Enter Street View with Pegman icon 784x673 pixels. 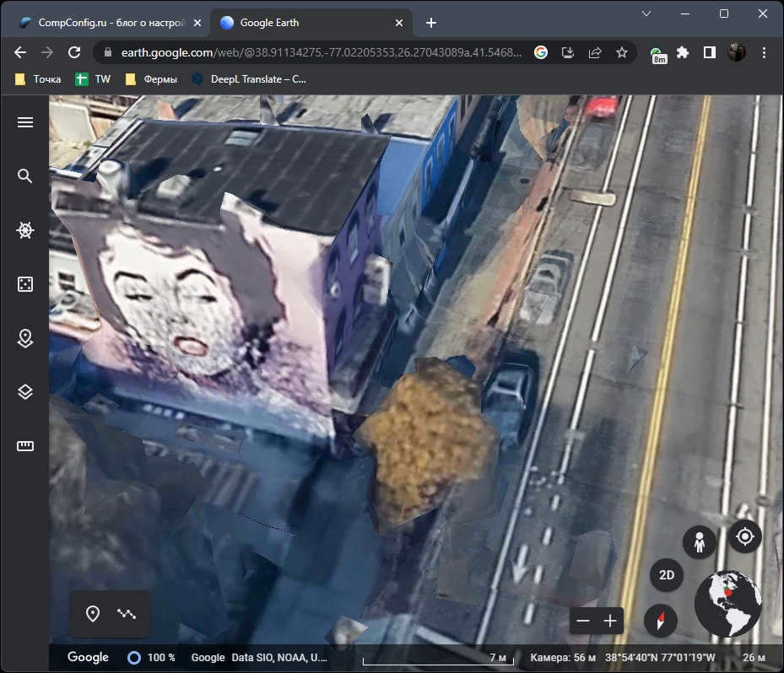click(x=700, y=542)
